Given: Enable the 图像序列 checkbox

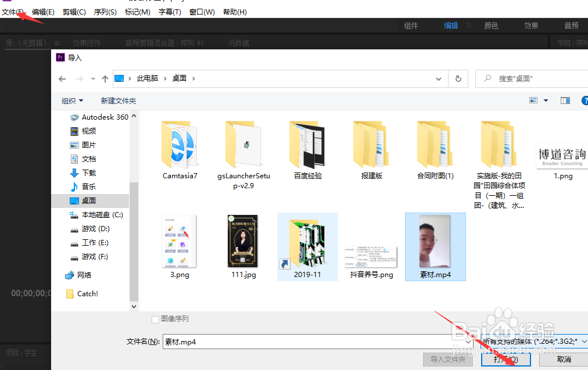Looking at the screenshot, I should [x=155, y=318].
